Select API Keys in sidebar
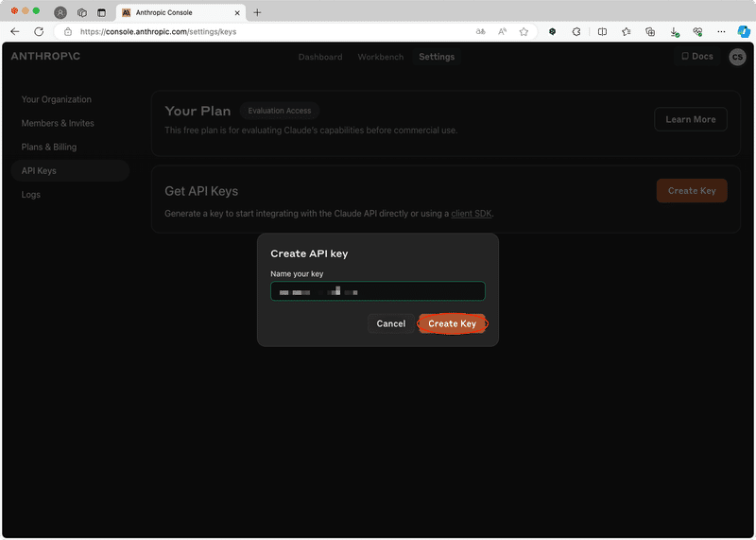 pos(70,171)
